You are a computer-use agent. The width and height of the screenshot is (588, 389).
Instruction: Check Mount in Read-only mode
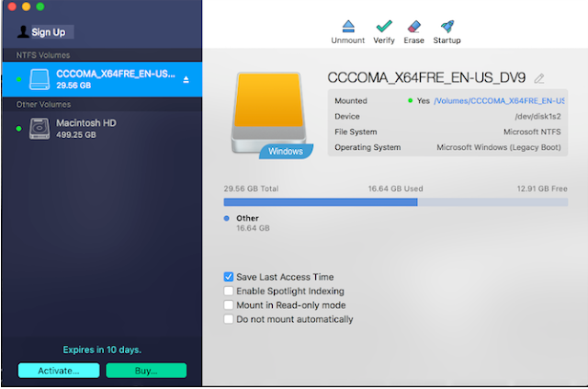pos(229,305)
